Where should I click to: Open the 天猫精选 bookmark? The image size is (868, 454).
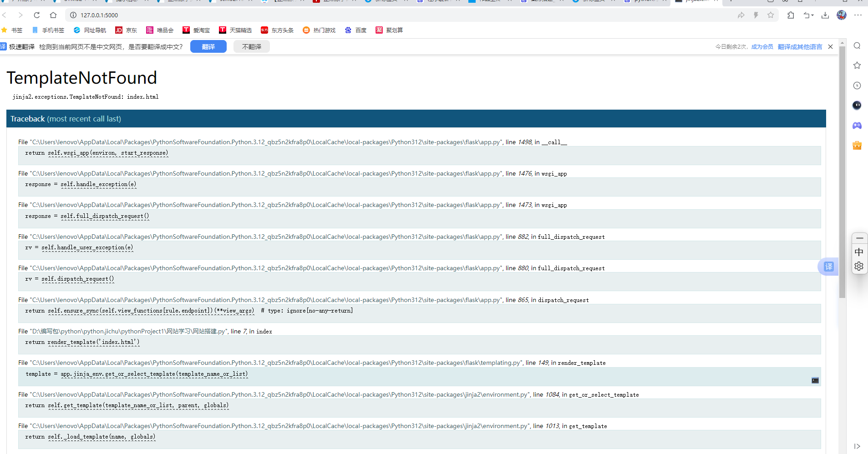point(235,30)
